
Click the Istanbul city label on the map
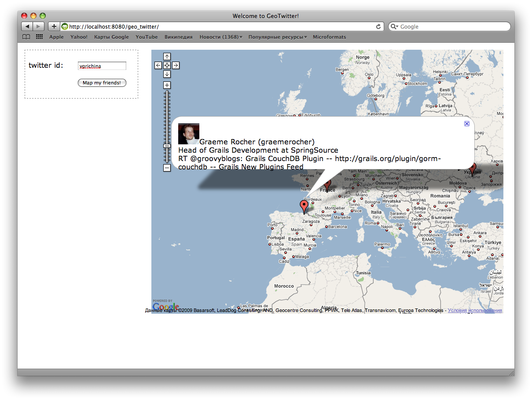coord(461,226)
